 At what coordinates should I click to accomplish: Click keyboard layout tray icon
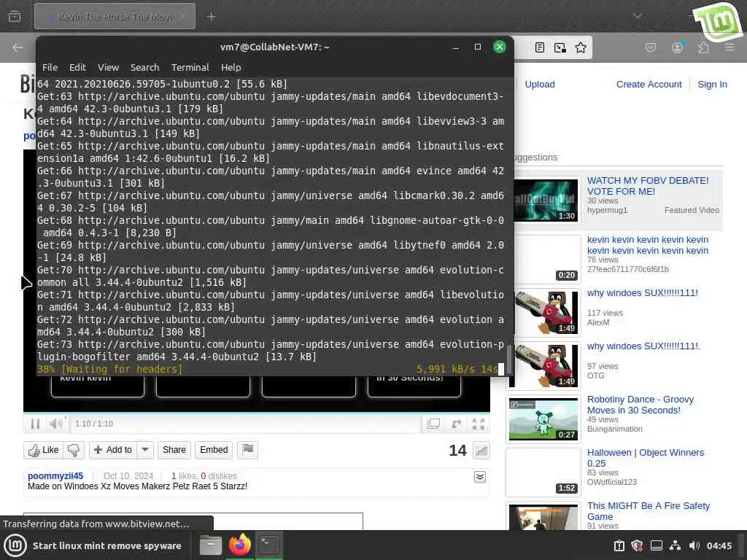657,545
